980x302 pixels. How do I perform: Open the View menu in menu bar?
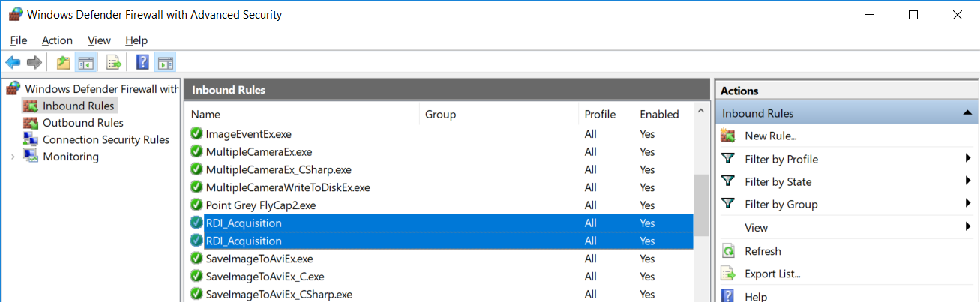[99, 40]
